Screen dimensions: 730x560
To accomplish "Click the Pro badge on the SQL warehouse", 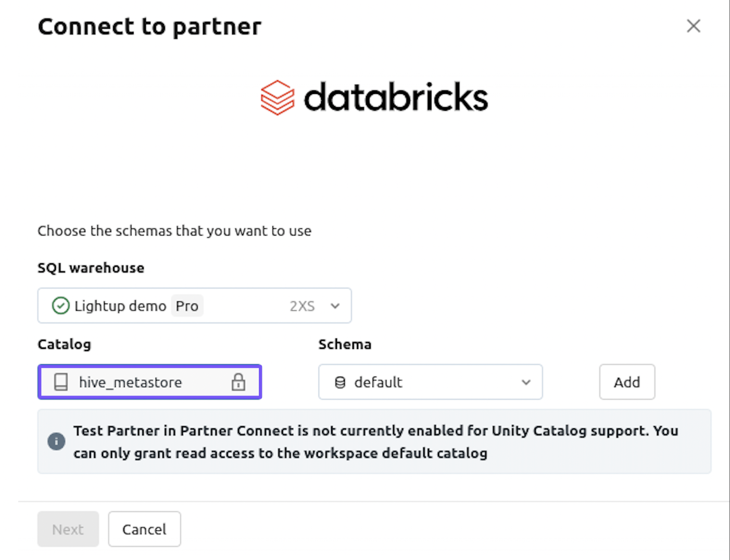I will tap(186, 306).
